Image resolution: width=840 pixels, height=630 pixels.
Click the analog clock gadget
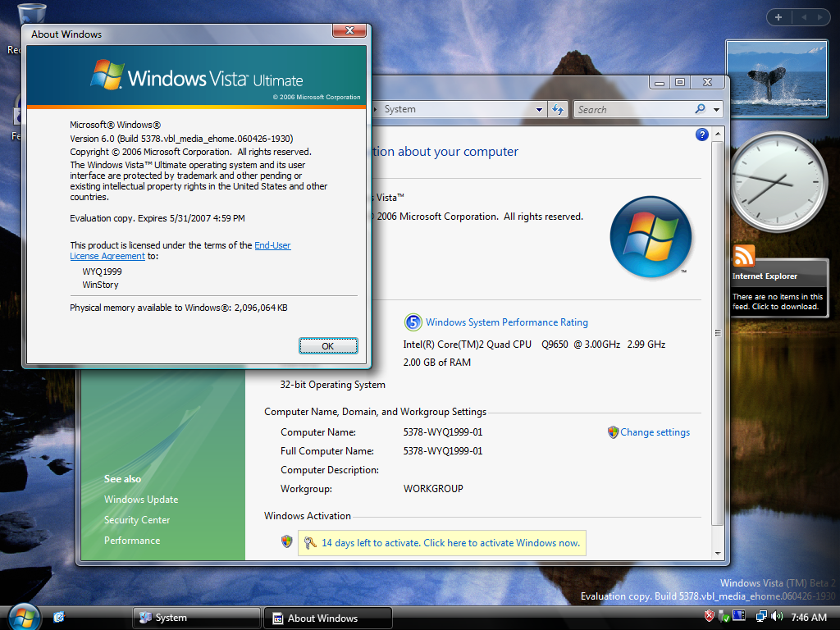[x=778, y=181]
